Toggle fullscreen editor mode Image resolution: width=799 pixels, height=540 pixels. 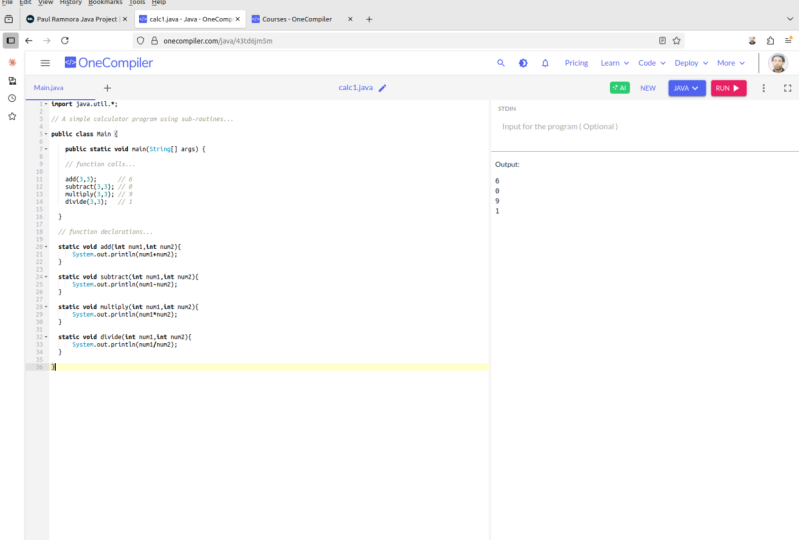click(x=787, y=88)
